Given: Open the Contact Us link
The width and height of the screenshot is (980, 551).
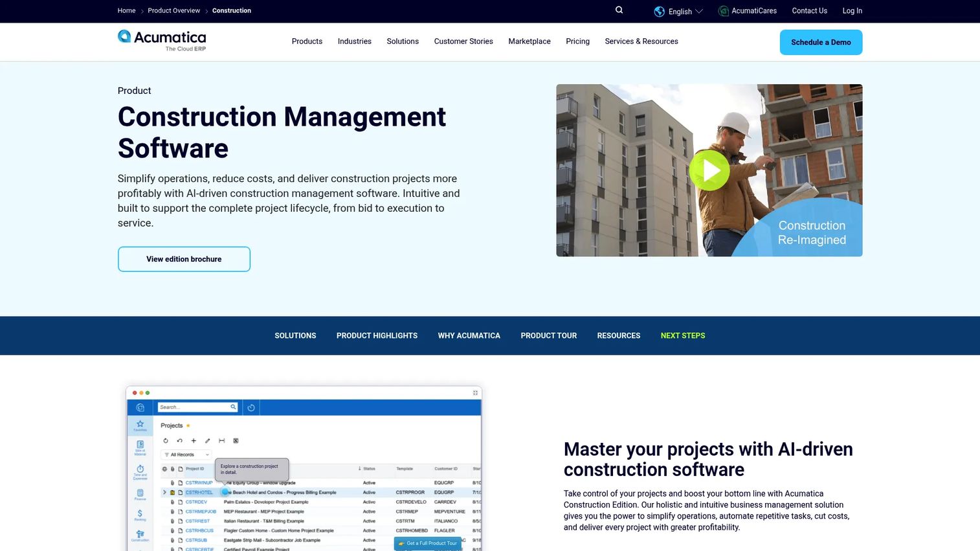Looking at the screenshot, I should [809, 11].
